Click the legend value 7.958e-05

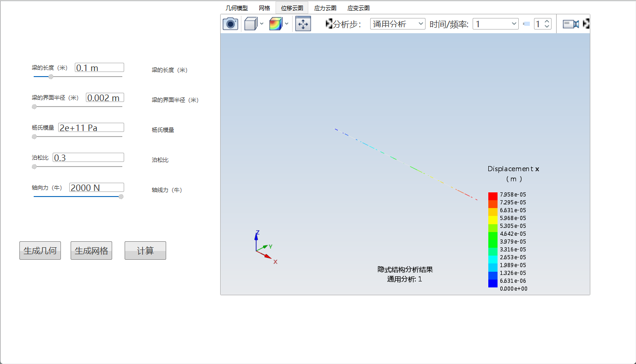point(513,195)
